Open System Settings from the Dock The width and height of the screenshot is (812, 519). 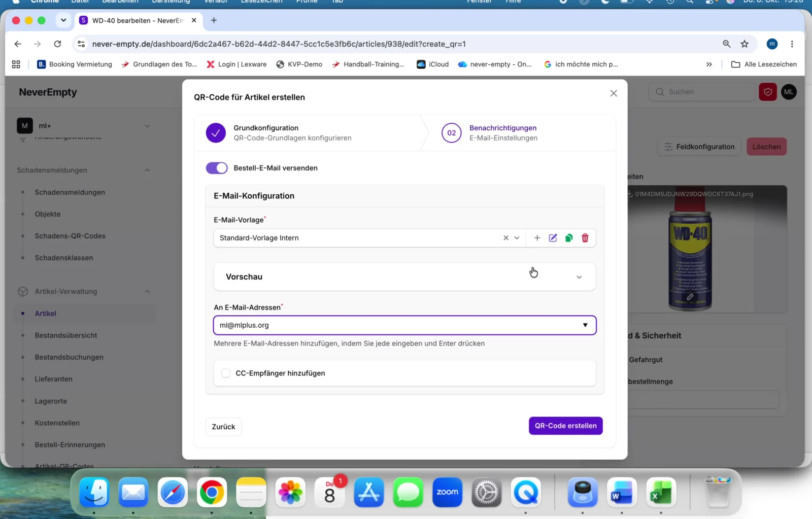[487, 492]
